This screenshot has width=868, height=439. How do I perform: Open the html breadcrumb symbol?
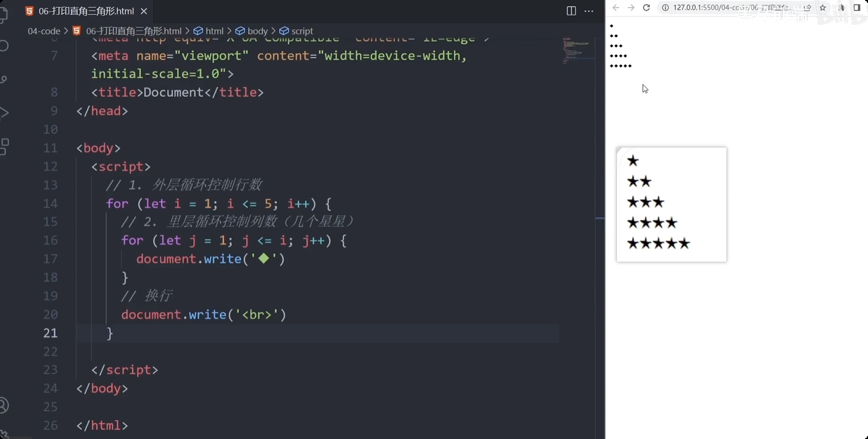click(209, 31)
